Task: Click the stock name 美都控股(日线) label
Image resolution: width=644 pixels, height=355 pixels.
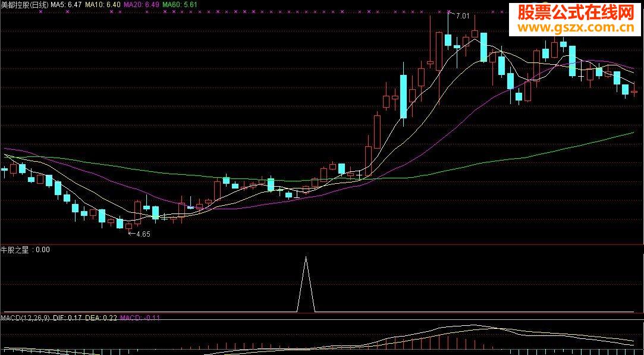Action: point(24,4)
